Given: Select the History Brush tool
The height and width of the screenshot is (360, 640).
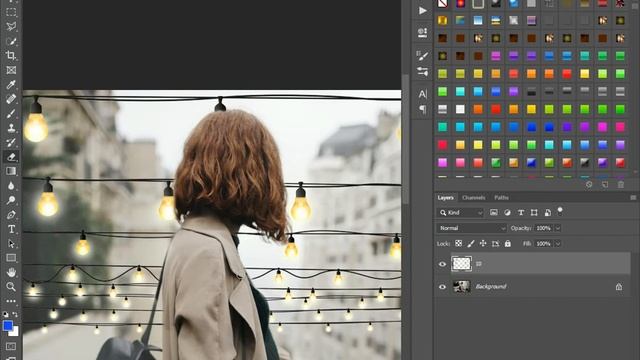Looking at the screenshot, I should (11, 142).
